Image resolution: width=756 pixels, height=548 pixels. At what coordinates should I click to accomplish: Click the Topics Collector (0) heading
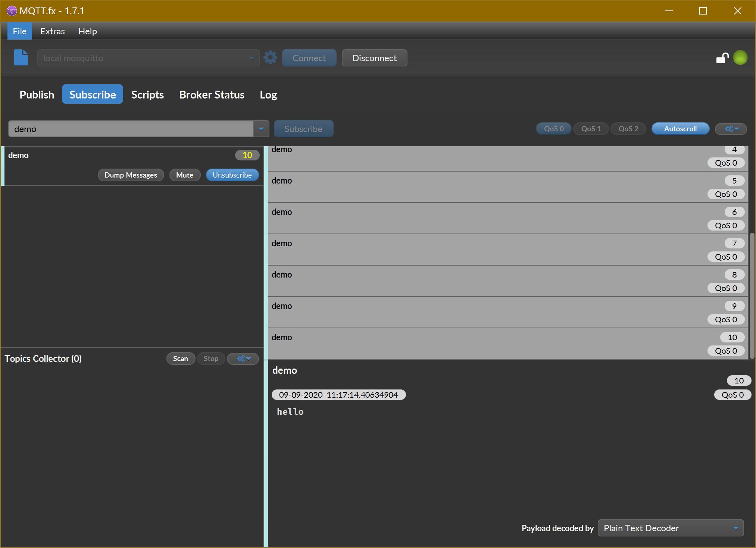pyautogui.click(x=43, y=358)
